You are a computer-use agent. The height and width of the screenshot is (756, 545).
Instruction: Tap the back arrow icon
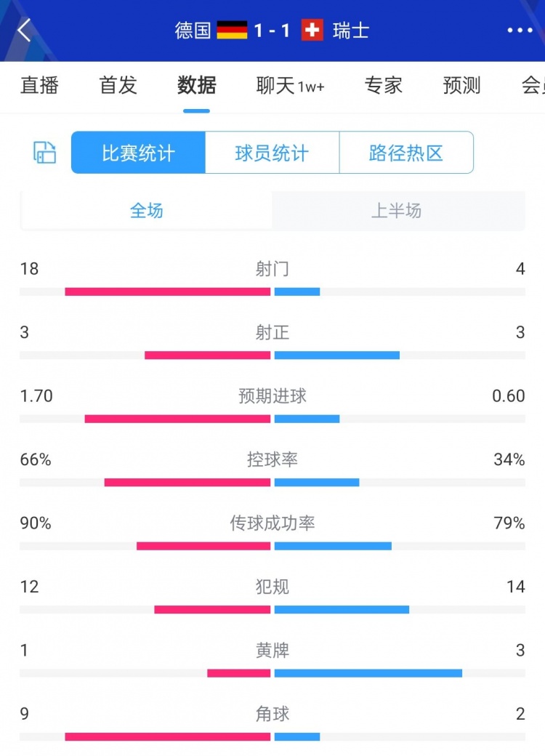pos(25,31)
